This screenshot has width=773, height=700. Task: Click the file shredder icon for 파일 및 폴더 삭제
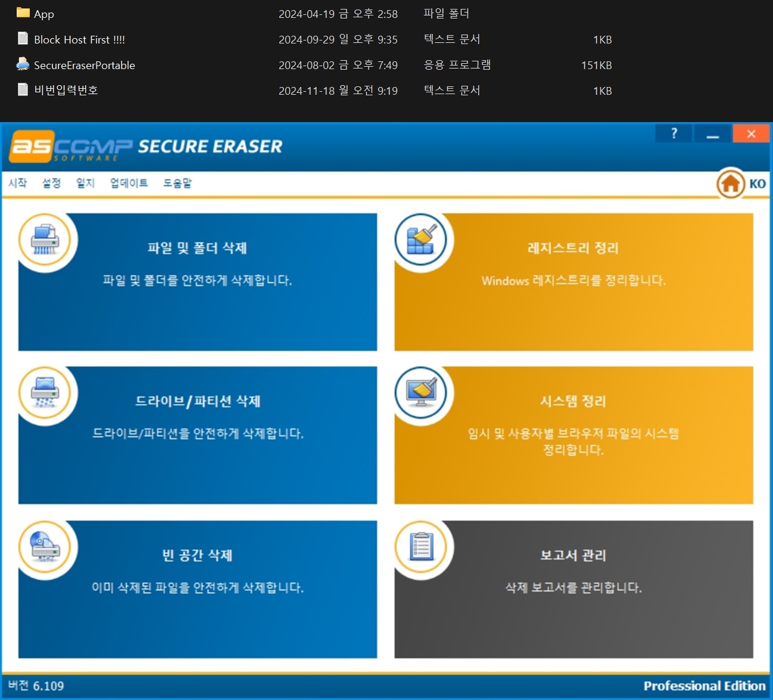(45, 239)
